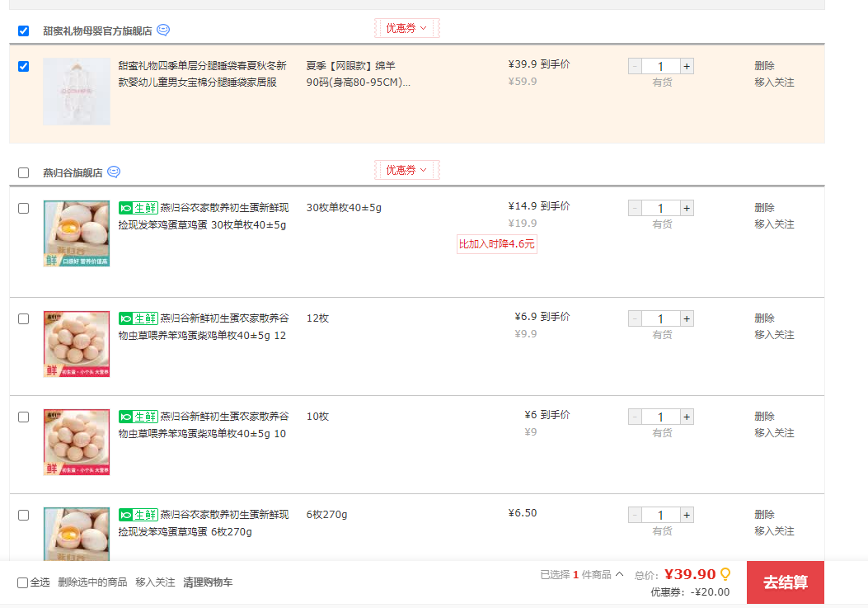Increase quantity of the sleeping bag item
Viewport: 868px width, 608px height.
(x=687, y=67)
